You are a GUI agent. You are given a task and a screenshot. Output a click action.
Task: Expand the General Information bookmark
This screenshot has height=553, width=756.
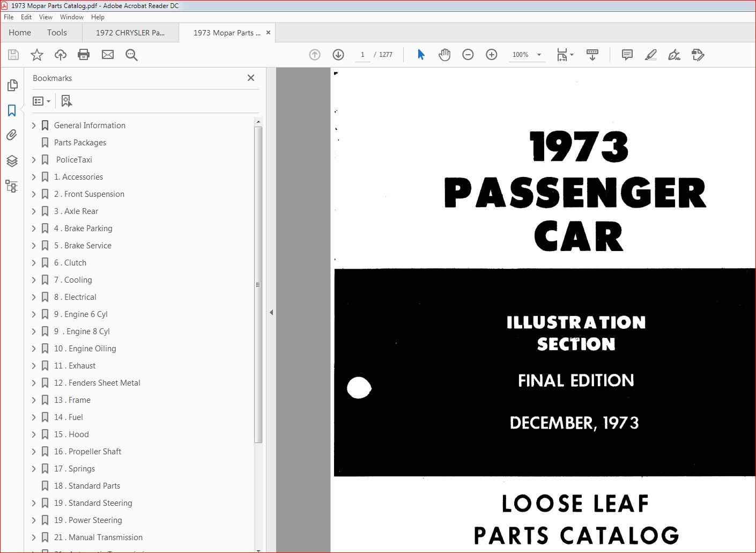coord(34,126)
